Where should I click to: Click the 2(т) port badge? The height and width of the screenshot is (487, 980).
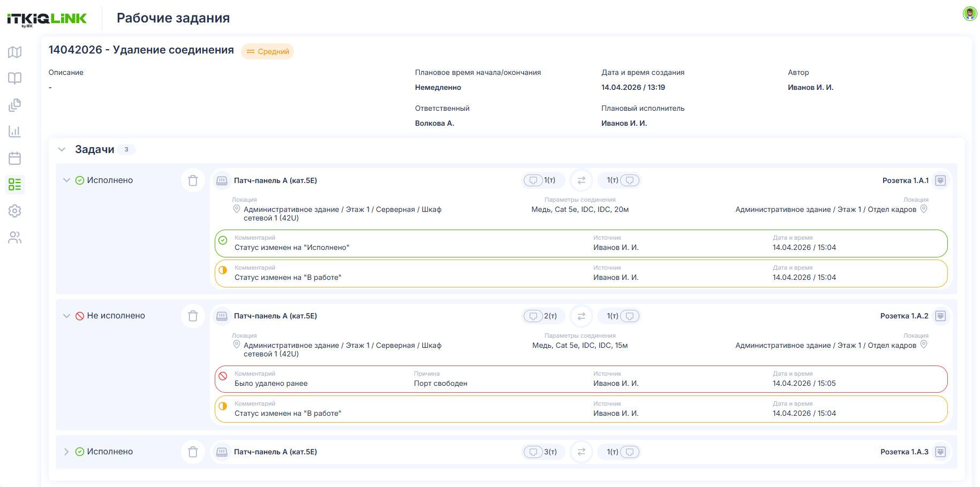tap(544, 316)
